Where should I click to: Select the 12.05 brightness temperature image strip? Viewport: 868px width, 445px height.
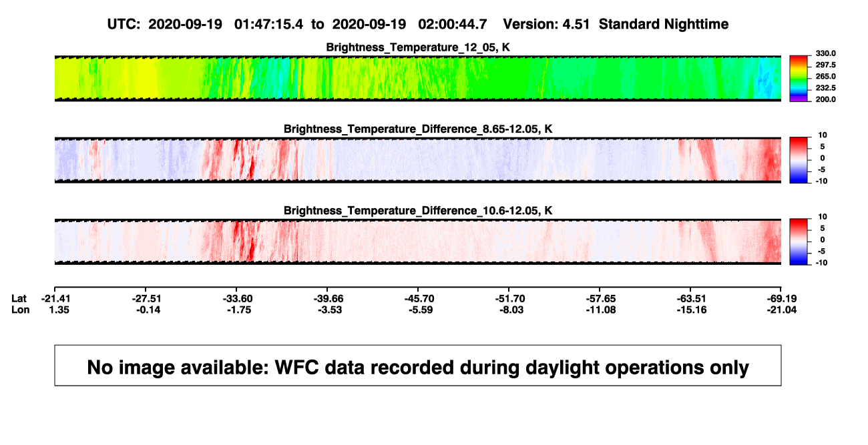pyautogui.click(x=418, y=78)
